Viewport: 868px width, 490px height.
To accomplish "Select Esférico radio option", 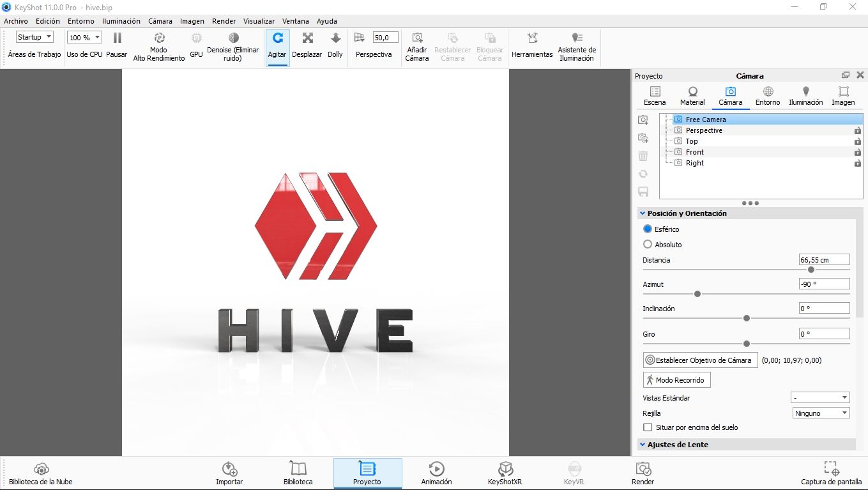I will click(x=648, y=229).
